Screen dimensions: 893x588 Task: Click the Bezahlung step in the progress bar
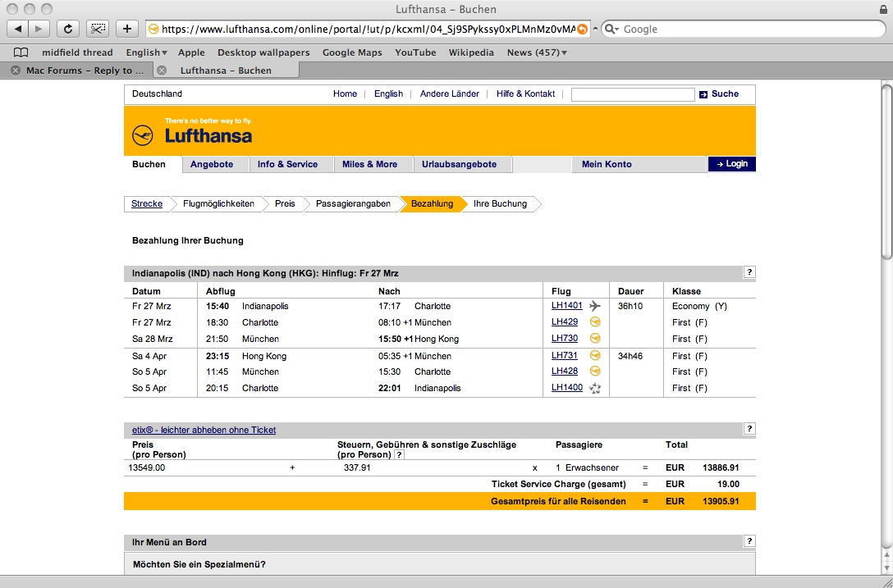click(433, 203)
